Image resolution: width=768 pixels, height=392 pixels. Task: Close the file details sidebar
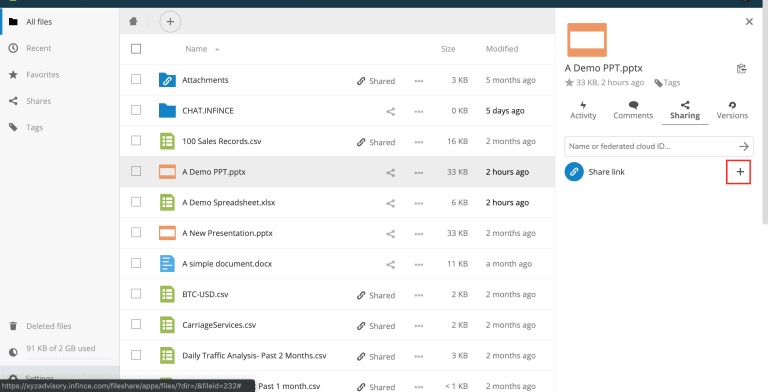coord(749,22)
